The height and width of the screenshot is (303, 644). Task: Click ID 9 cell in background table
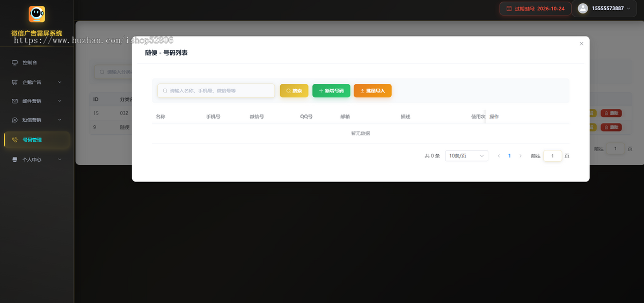click(95, 127)
